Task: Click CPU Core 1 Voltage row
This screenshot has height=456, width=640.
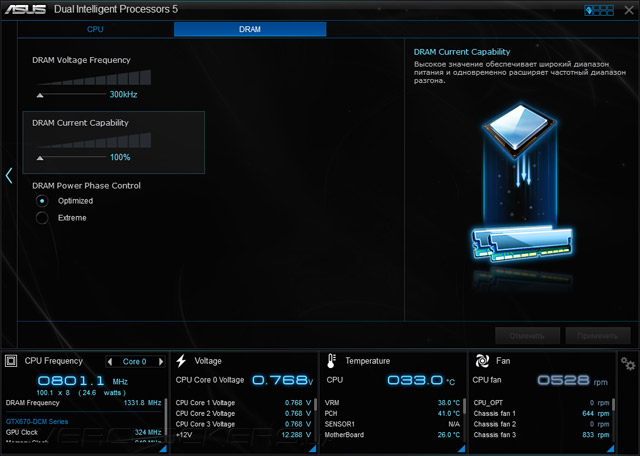Action: click(x=243, y=403)
